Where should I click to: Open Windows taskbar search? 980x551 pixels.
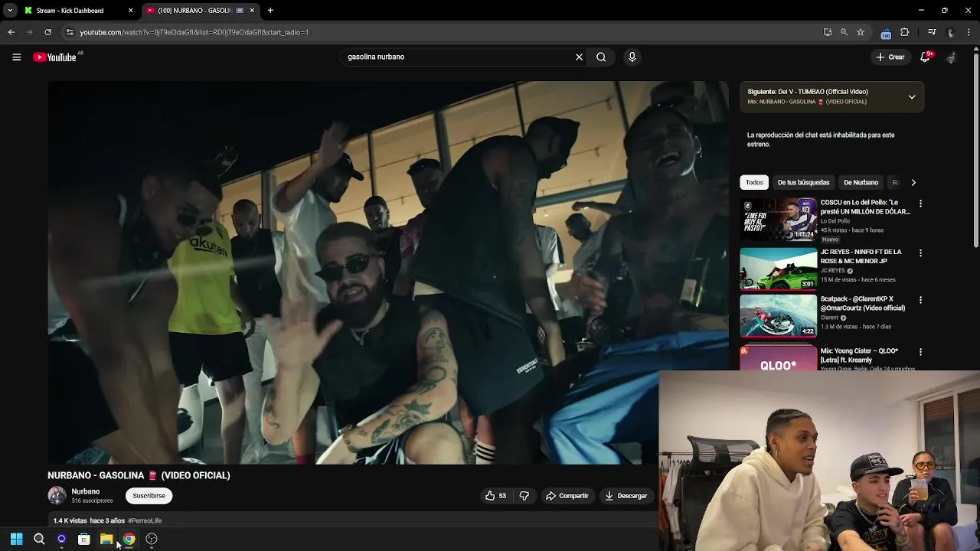coord(39,539)
